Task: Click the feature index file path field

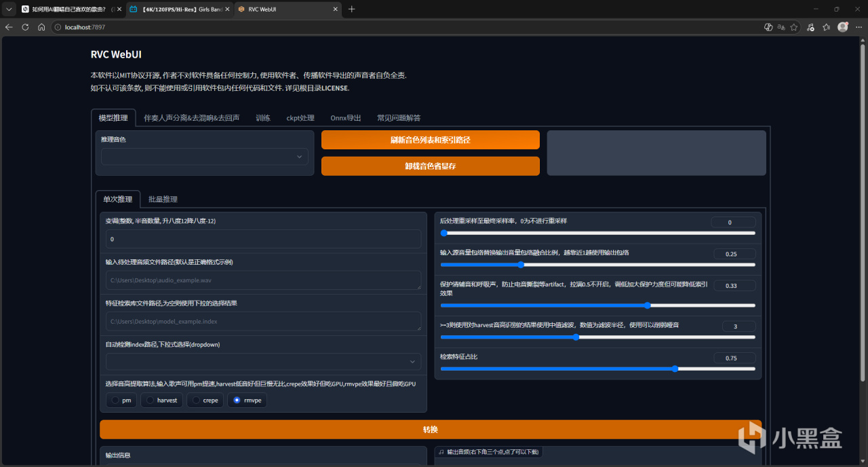Action: point(263,321)
